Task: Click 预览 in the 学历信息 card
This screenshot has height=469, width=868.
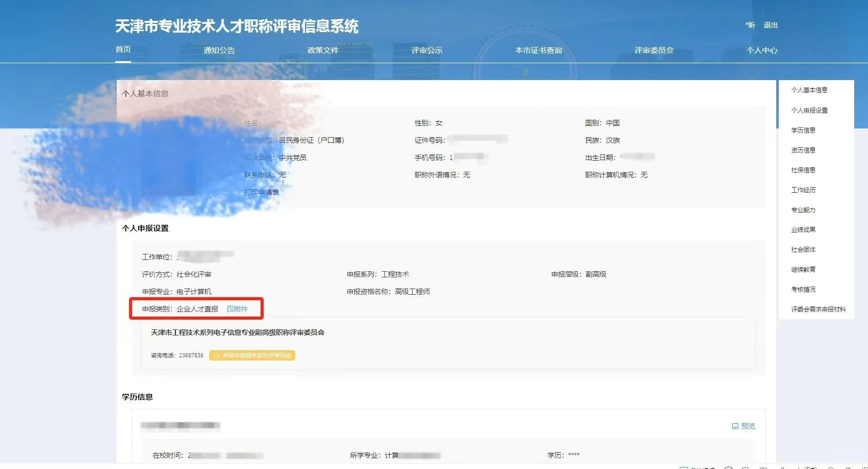Action: click(x=744, y=426)
